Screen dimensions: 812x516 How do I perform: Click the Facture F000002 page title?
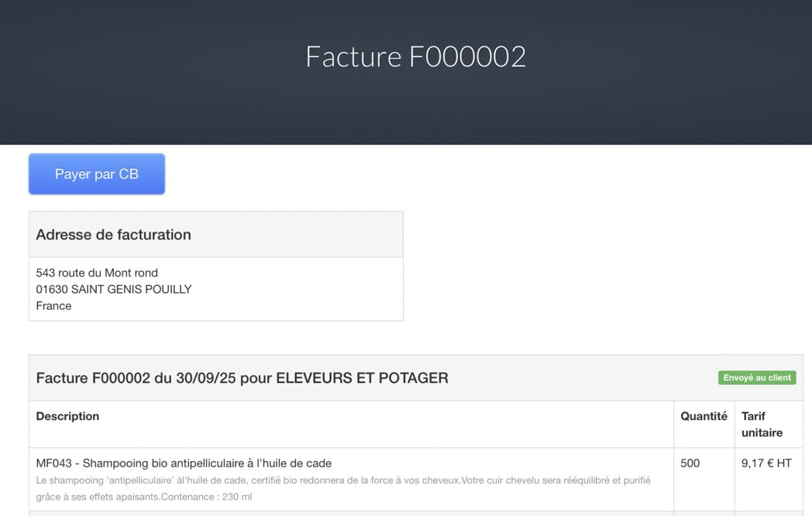415,57
